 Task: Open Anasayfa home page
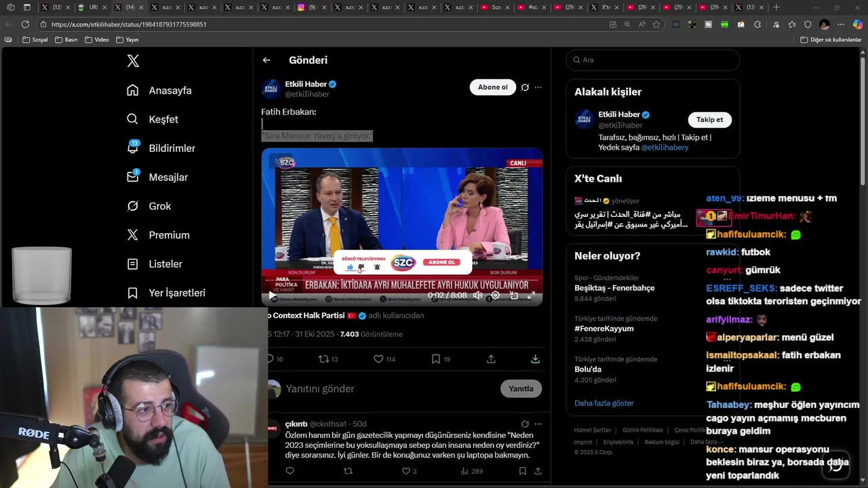159,90
